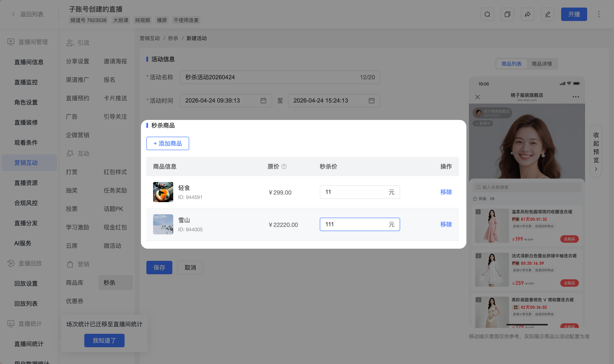Click the 雪山 秒杀价 input
The width and height of the screenshot is (614, 364).
360,224
